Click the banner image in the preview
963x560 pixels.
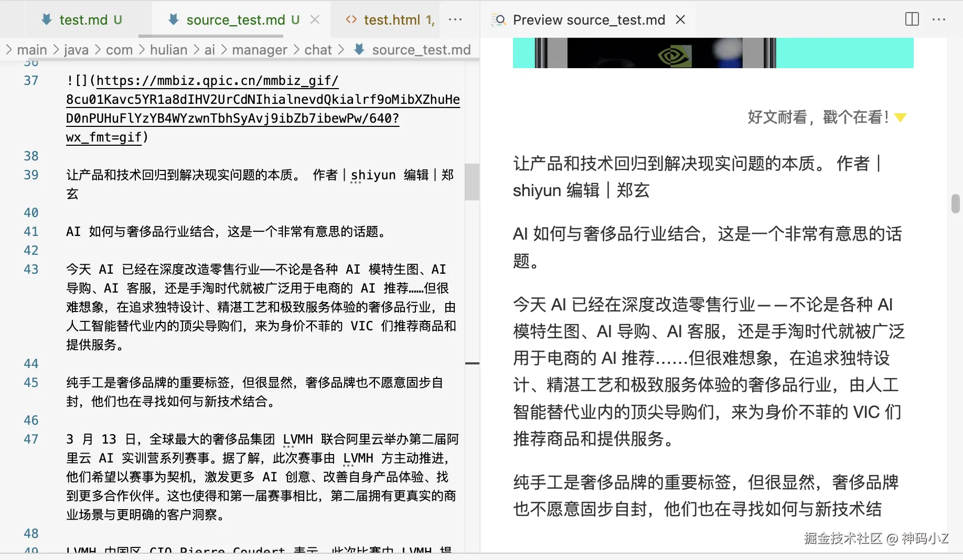pyautogui.click(x=713, y=52)
